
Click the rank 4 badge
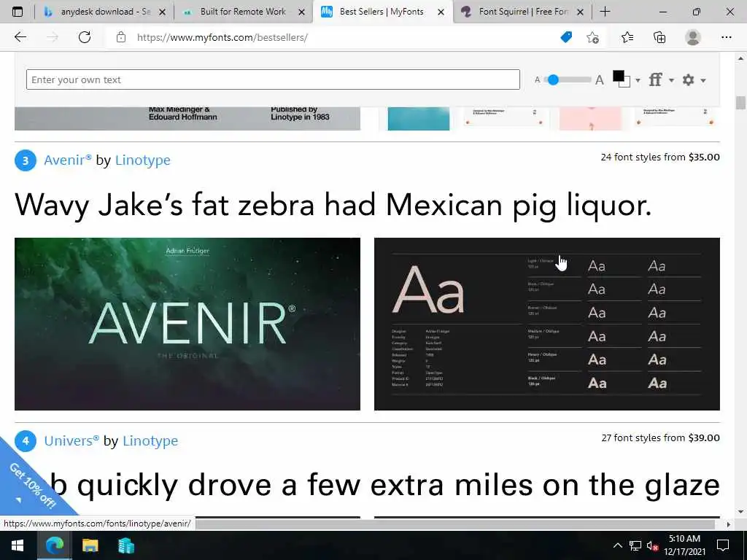tap(26, 441)
